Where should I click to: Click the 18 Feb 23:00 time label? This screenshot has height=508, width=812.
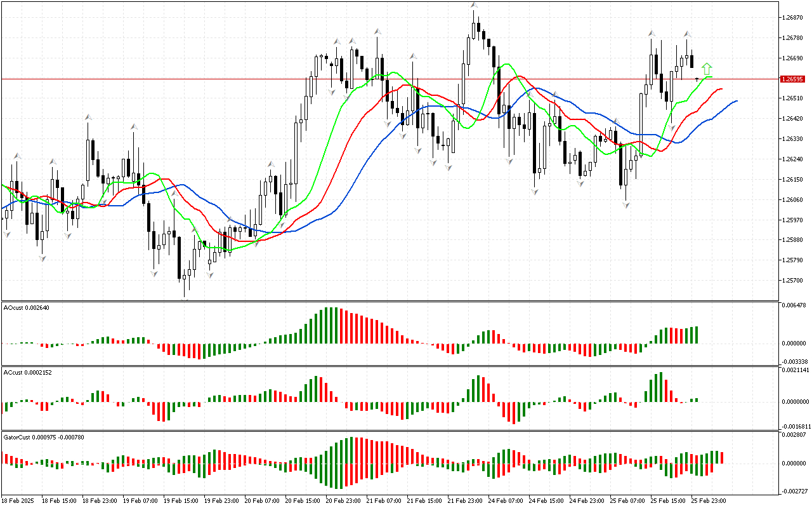click(100, 501)
